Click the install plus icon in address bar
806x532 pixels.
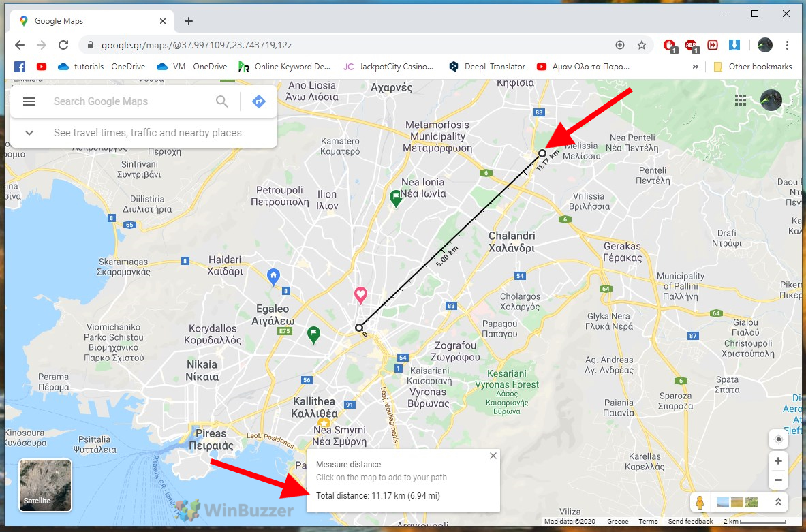point(620,45)
